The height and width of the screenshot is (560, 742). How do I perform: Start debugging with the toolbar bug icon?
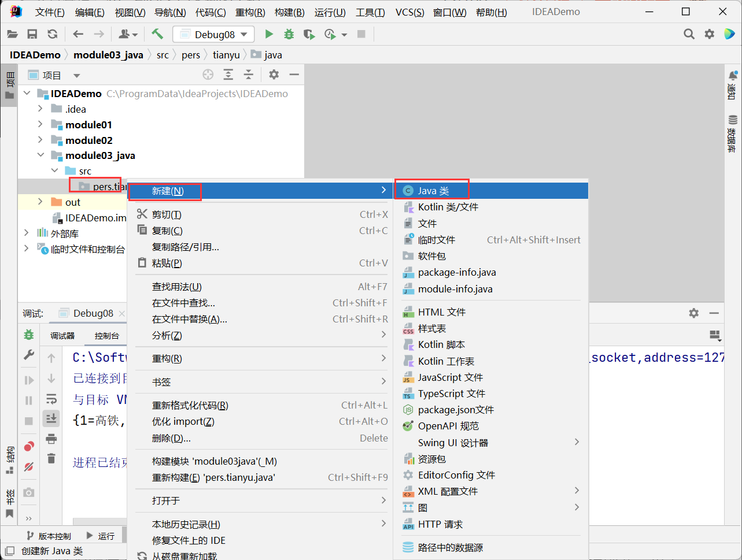coord(289,35)
